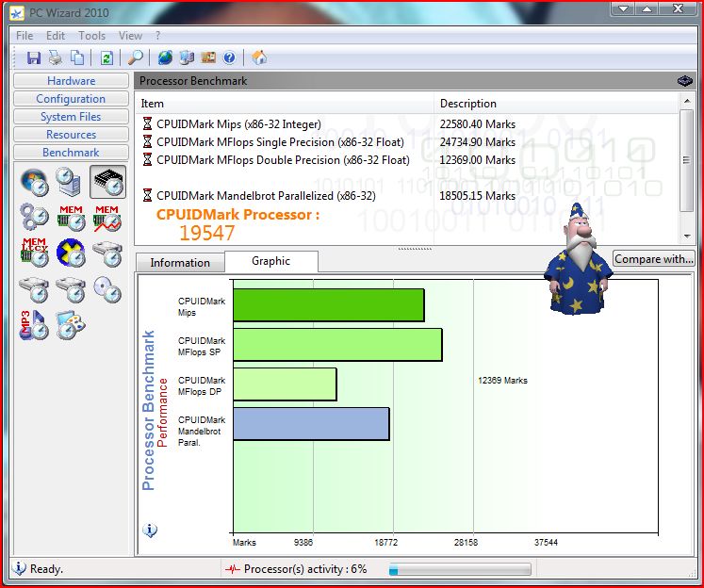This screenshot has width=704, height=588.
Task: Click scroll up arrow in results list
Action: (x=687, y=102)
